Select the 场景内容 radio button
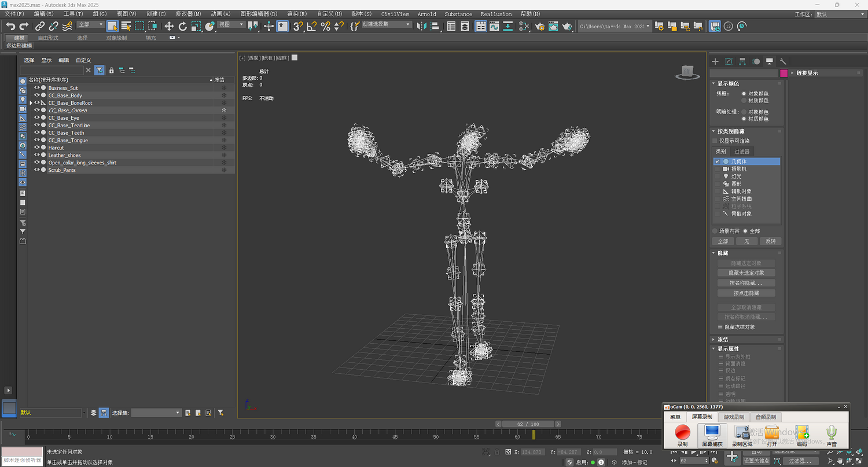This screenshot has height=467, width=868. [715, 231]
